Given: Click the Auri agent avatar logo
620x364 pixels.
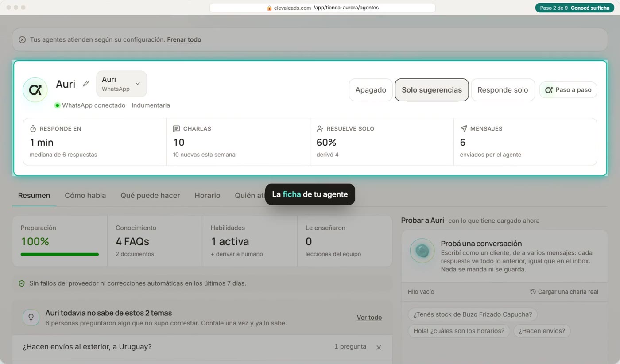Looking at the screenshot, I should coord(35,90).
